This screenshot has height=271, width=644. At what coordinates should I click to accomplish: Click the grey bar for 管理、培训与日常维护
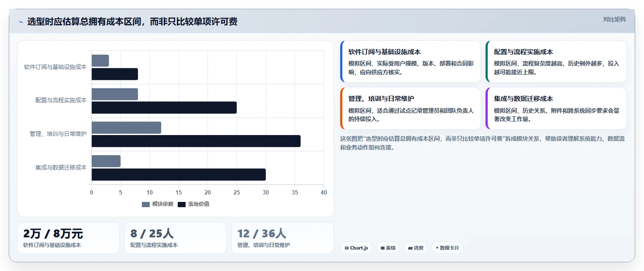point(126,128)
